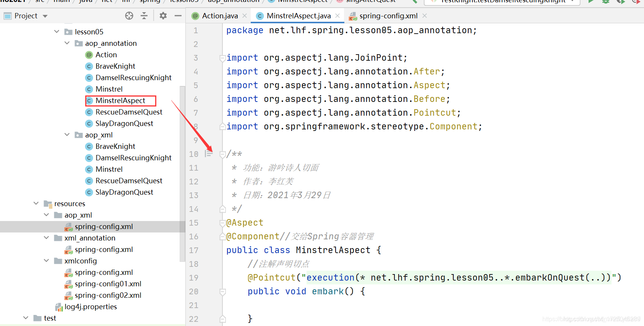Click the resources folder icon
The image size is (644, 326).
point(48,204)
